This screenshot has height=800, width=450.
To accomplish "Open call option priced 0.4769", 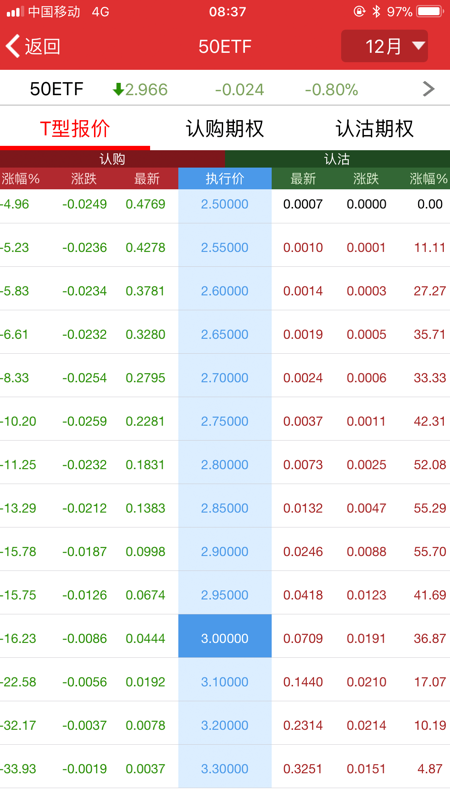I will (x=145, y=204).
